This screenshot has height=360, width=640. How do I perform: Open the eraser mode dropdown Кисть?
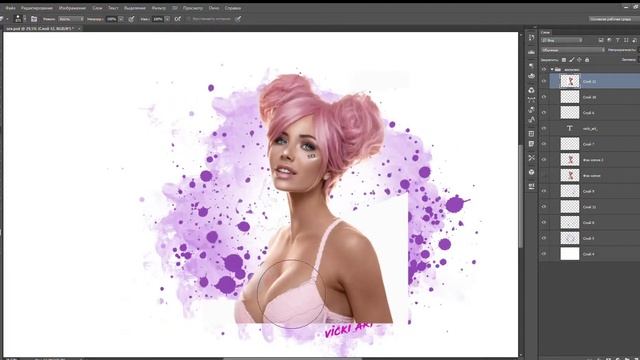(x=71, y=19)
